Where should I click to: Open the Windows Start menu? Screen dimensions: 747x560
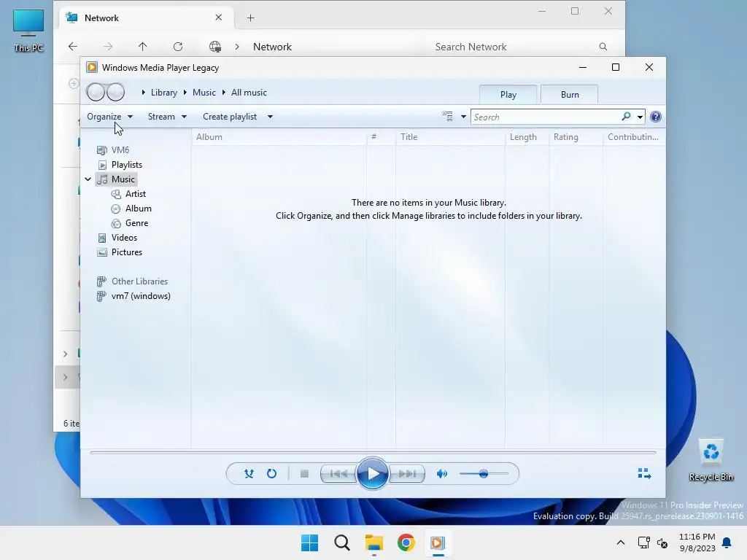[309, 542]
